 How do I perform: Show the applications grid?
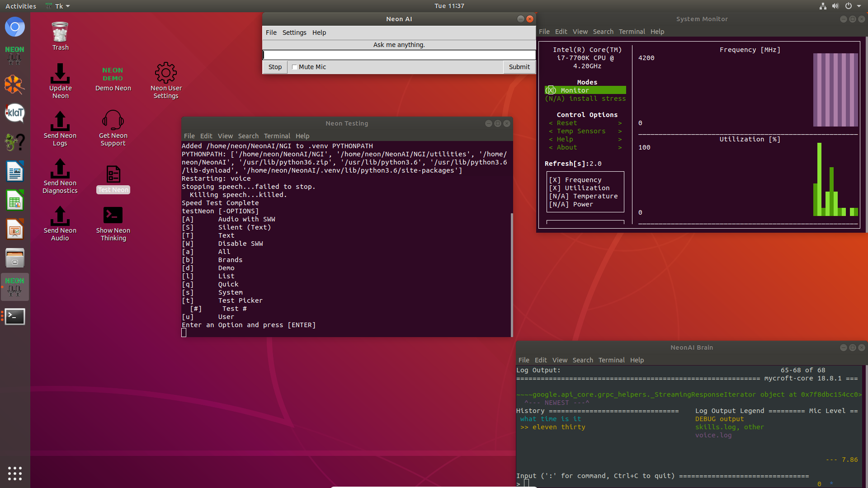[x=15, y=473]
